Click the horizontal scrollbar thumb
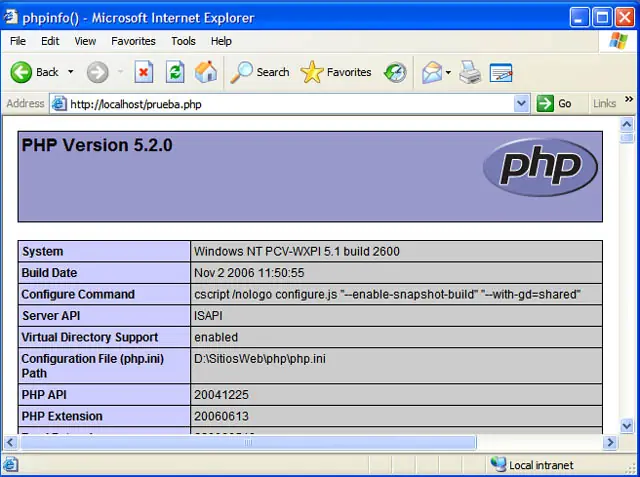640x477 pixels. coord(248,442)
